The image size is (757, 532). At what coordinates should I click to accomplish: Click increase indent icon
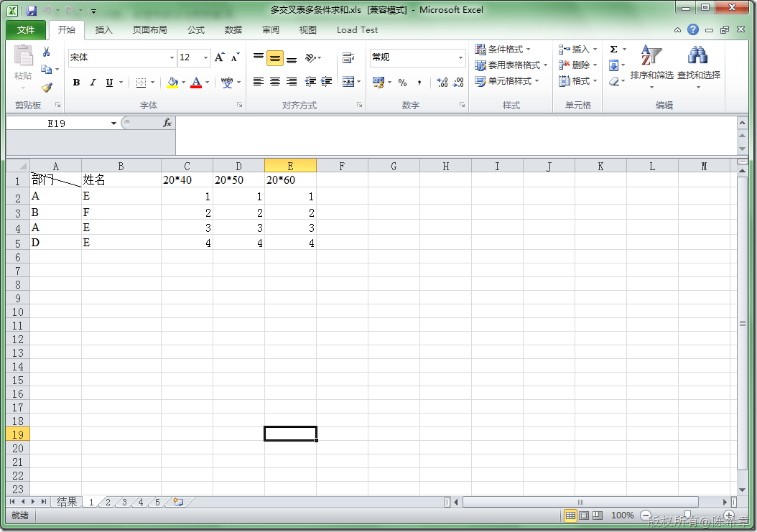point(327,82)
